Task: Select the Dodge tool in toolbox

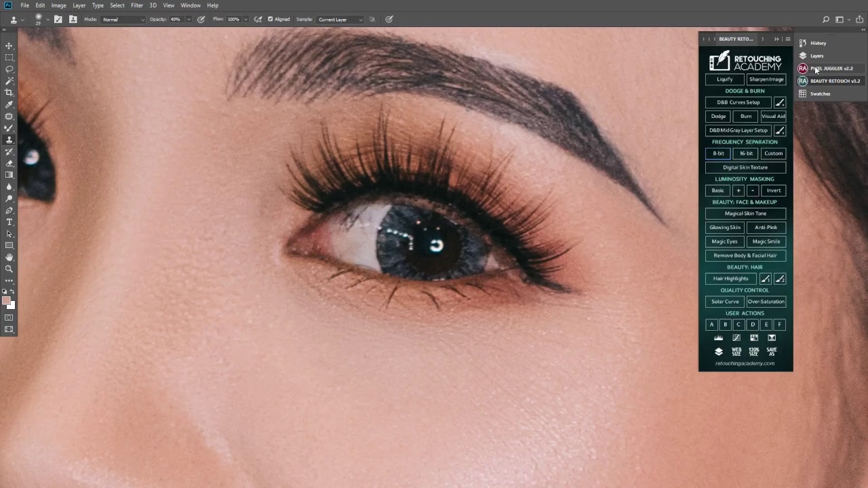Action: [x=9, y=199]
